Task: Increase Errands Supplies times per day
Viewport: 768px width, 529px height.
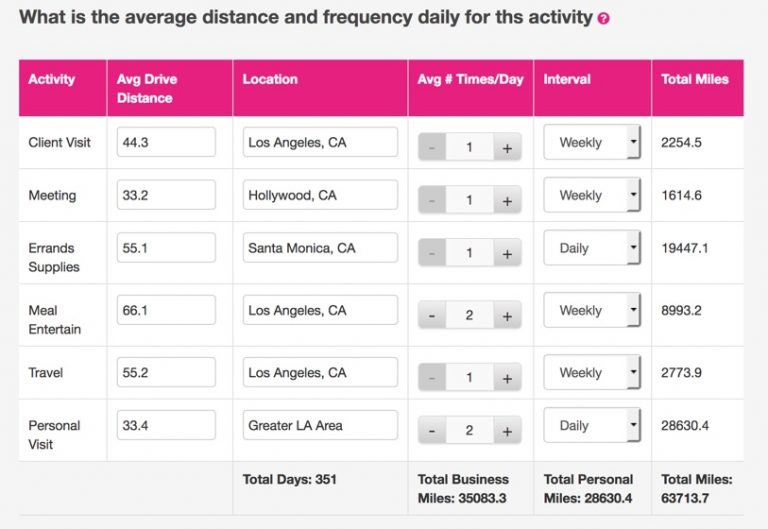Action: click(506, 254)
